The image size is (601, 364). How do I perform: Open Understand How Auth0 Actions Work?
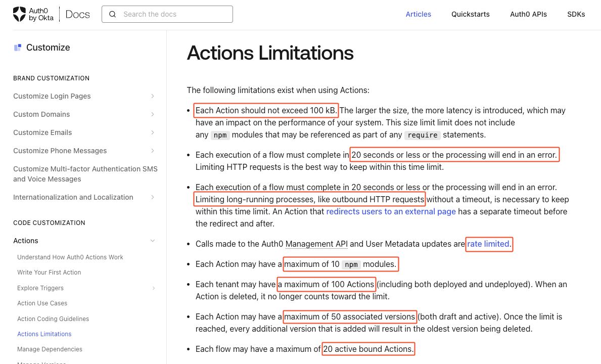point(70,257)
